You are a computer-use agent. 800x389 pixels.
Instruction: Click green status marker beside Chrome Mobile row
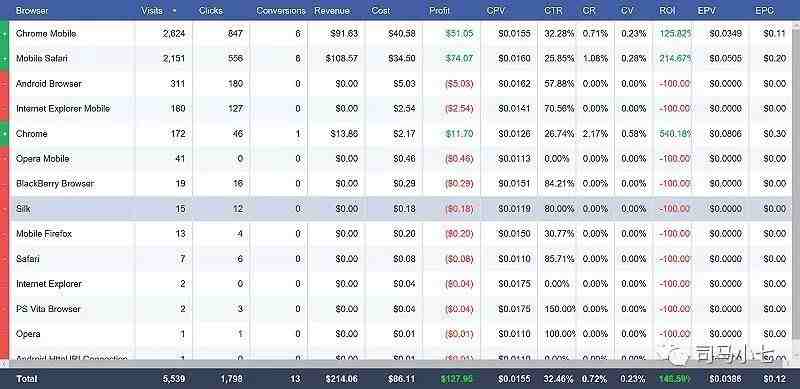click(x=5, y=34)
